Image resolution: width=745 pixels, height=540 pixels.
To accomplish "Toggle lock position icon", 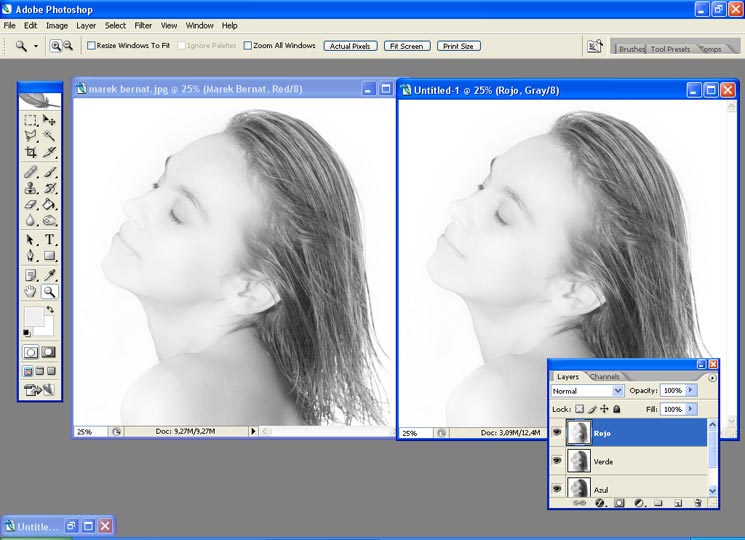I will click(x=604, y=409).
